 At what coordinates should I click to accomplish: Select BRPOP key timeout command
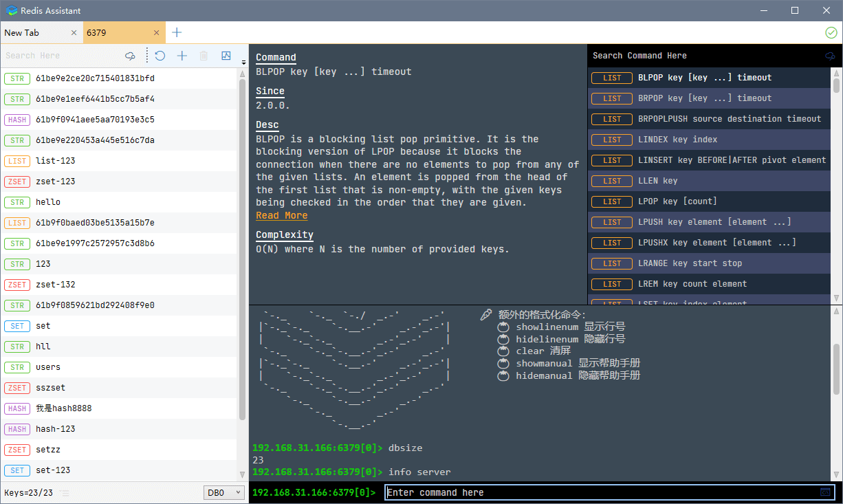point(709,98)
